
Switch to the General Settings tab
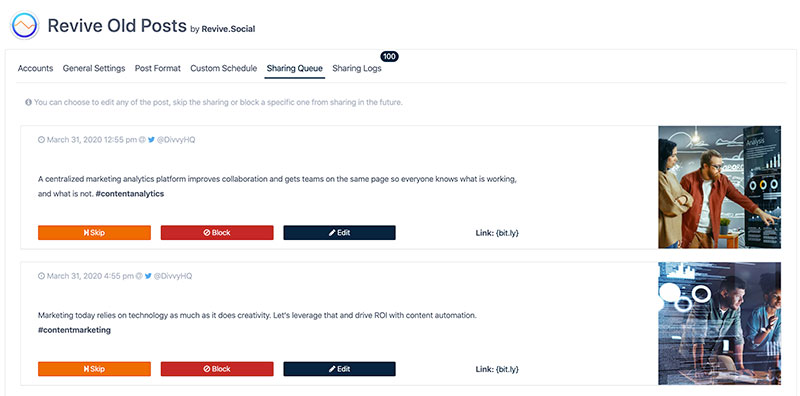(x=94, y=68)
